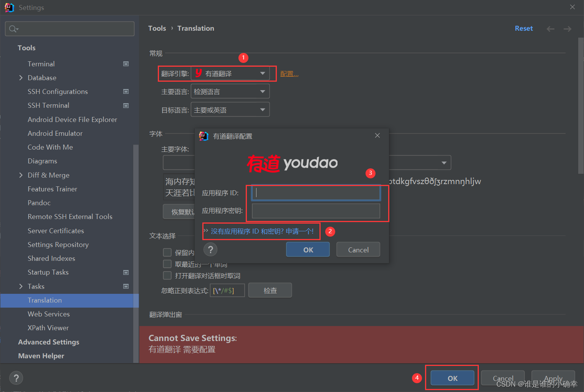Click the project-level icon beside Startup Tasks
The width and height of the screenshot is (584, 392).
click(126, 272)
